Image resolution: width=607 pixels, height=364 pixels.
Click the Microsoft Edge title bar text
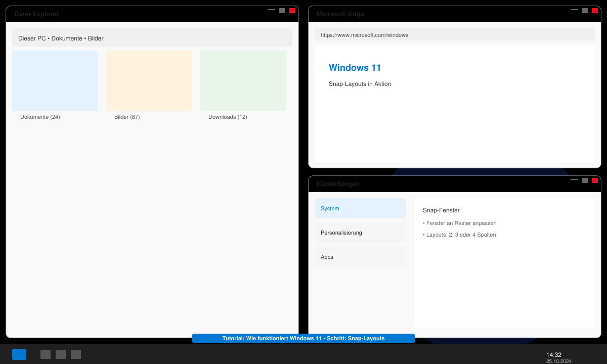coord(340,14)
